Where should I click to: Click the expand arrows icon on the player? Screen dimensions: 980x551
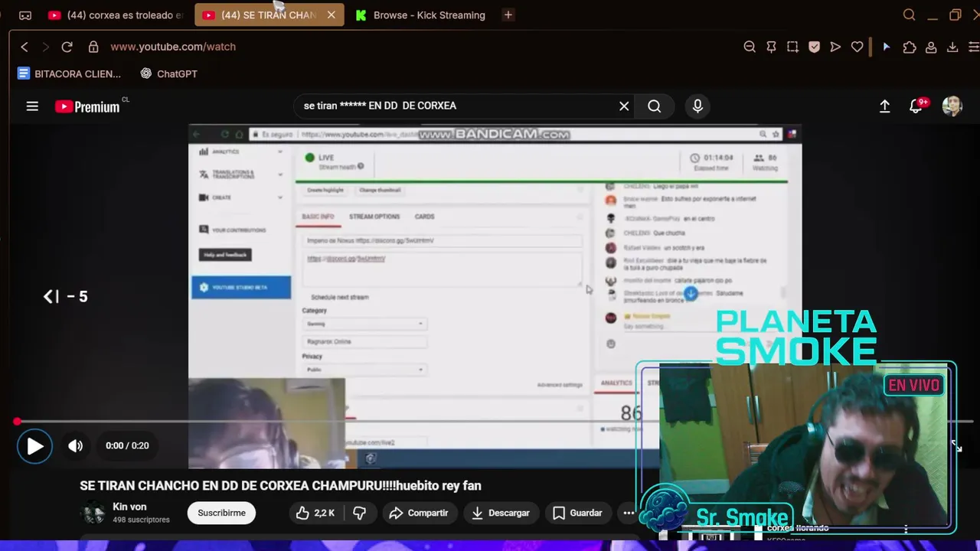coord(956,447)
